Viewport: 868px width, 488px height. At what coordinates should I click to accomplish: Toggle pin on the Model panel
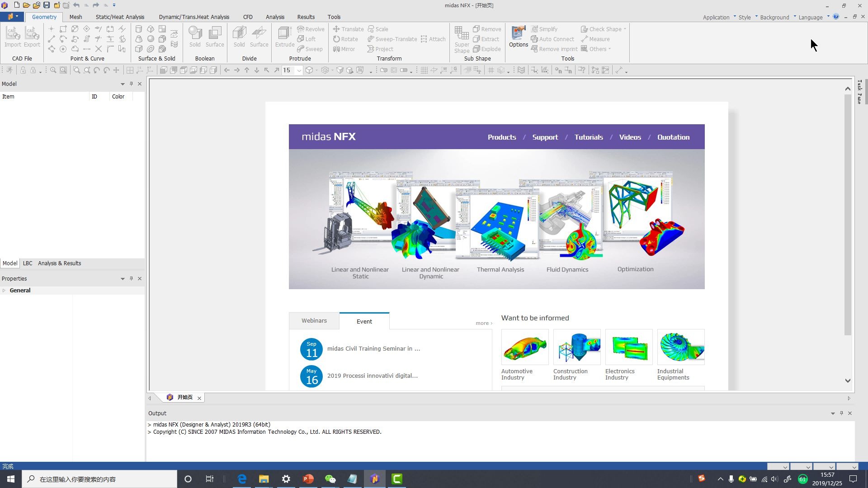tap(131, 84)
